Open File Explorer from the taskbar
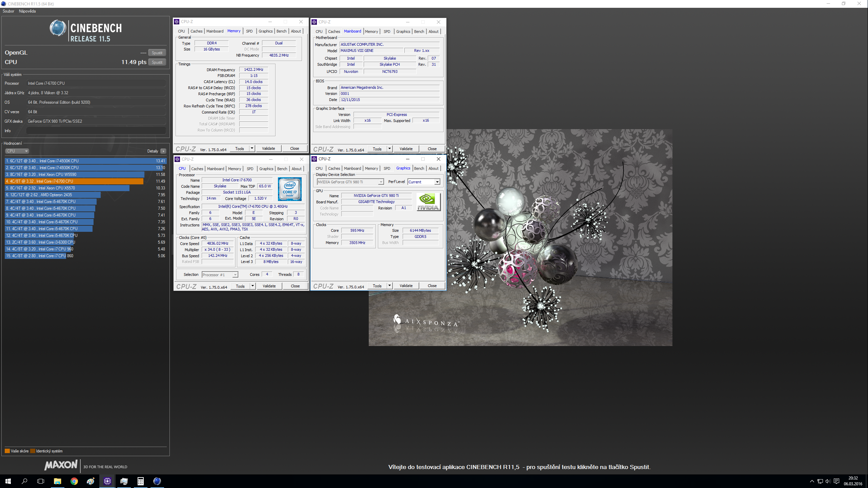The height and width of the screenshot is (488, 868). 57,481
